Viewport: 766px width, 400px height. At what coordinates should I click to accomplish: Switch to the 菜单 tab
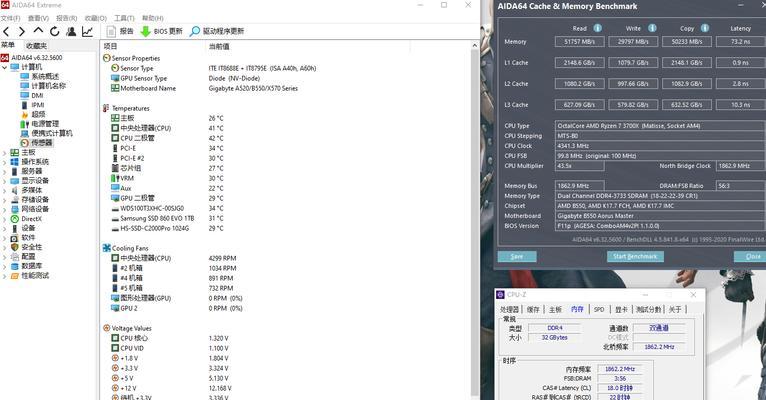(x=8, y=45)
